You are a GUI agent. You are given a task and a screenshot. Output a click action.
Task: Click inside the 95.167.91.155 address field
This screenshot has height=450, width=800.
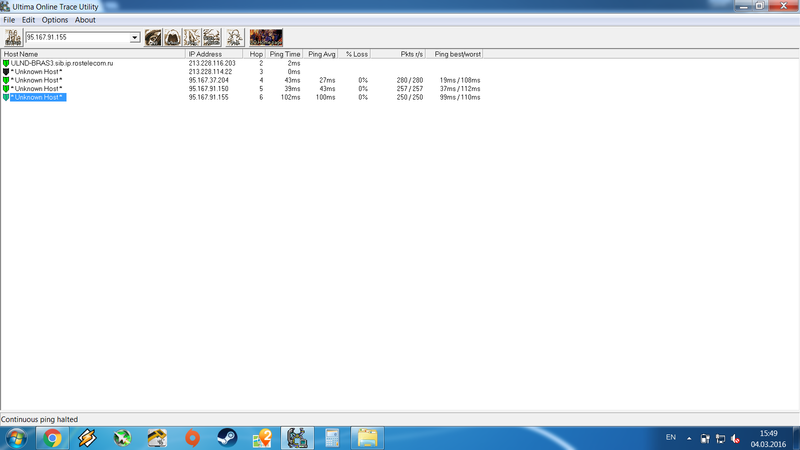[x=78, y=37]
